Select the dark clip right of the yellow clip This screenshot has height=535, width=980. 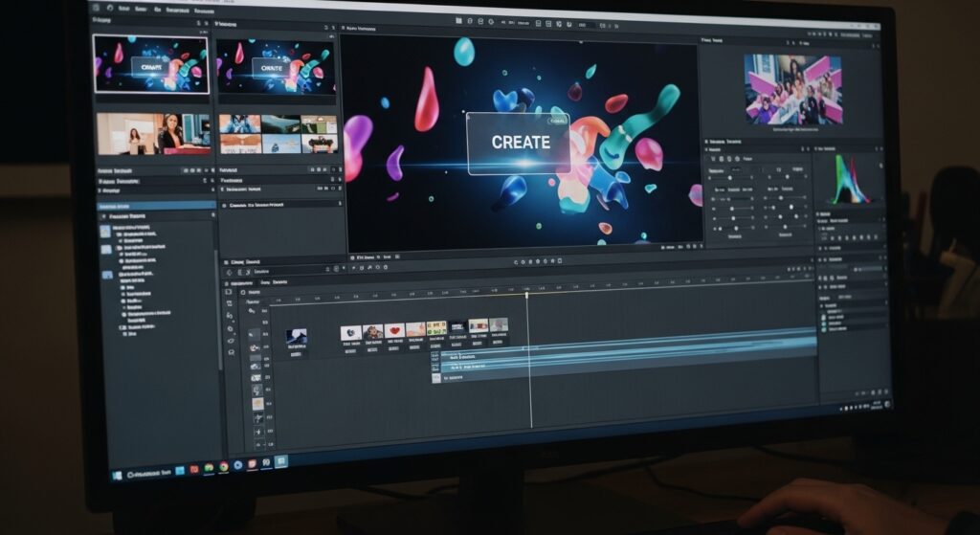[457, 327]
